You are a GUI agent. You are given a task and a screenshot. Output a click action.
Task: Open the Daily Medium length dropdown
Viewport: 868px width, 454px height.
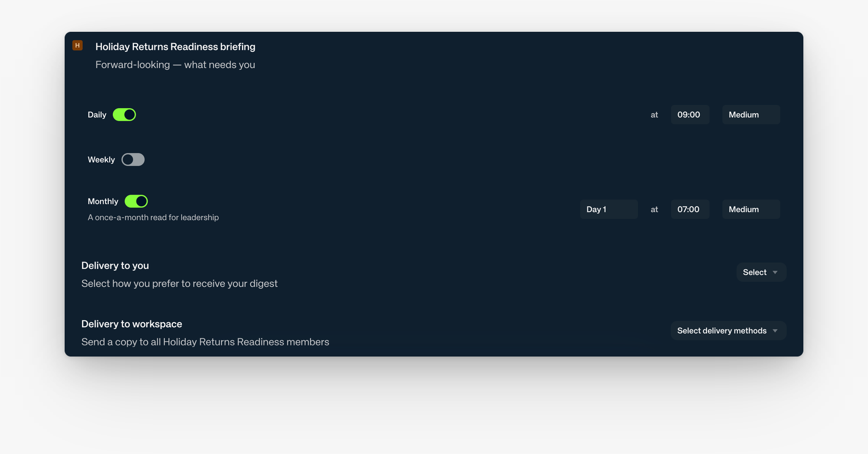pos(751,114)
